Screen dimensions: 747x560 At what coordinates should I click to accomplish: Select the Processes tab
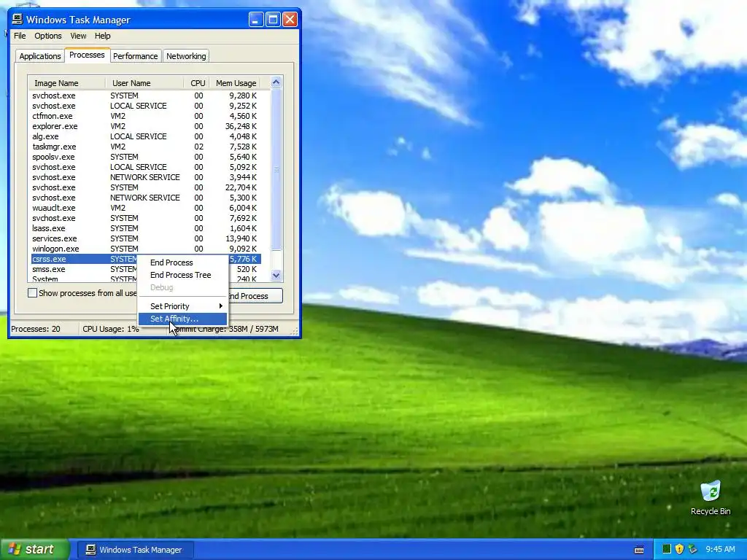(87, 55)
